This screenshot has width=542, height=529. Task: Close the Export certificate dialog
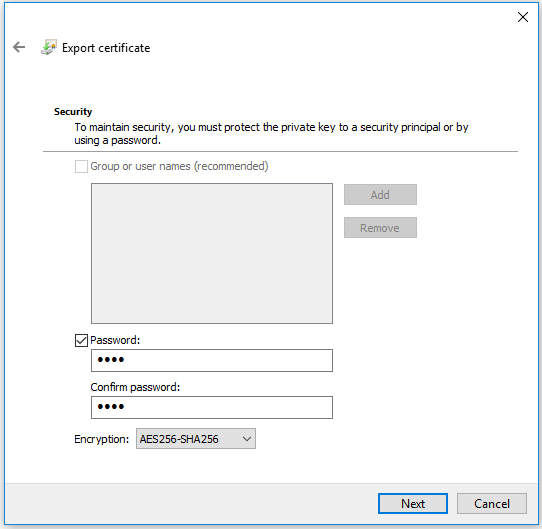[523, 17]
